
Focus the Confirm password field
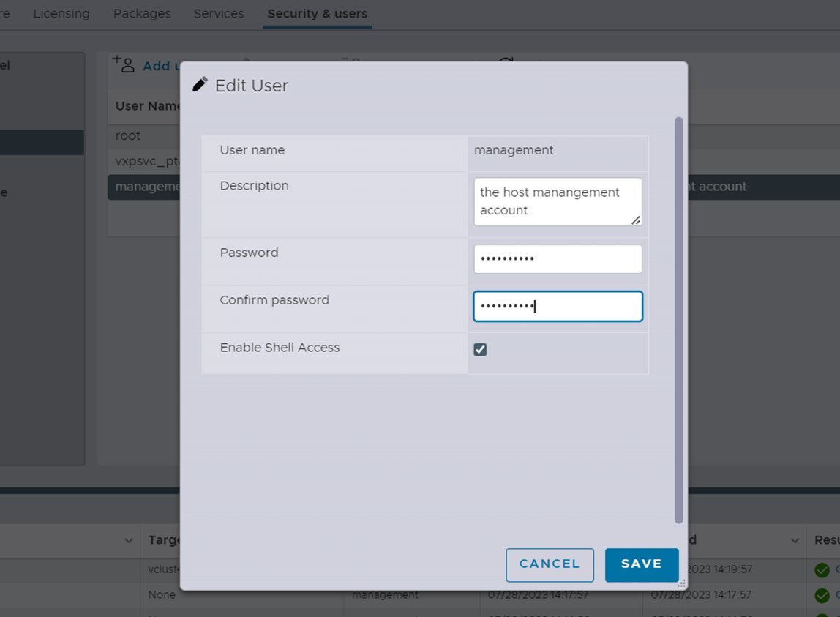coord(558,306)
